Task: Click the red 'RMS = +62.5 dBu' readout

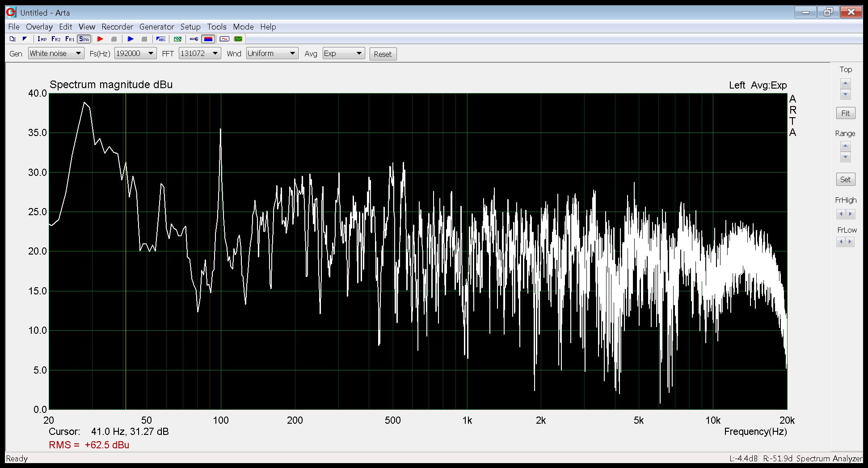Action: pos(89,445)
